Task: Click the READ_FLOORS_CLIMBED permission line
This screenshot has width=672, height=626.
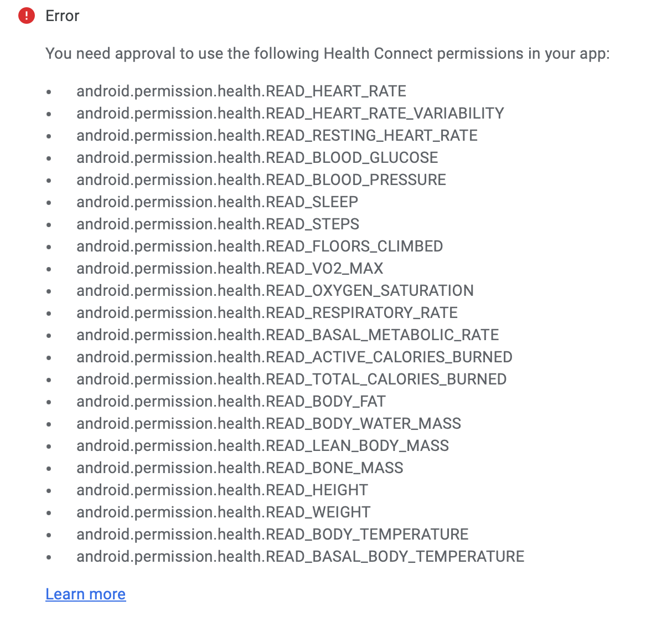Action: [260, 246]
